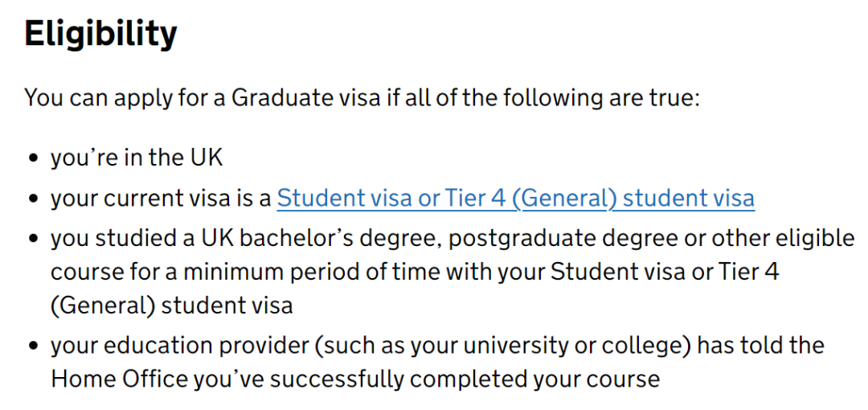Click the Eligibility heading
This screenshot has height=410, width=868.
[x=100, y=35]
